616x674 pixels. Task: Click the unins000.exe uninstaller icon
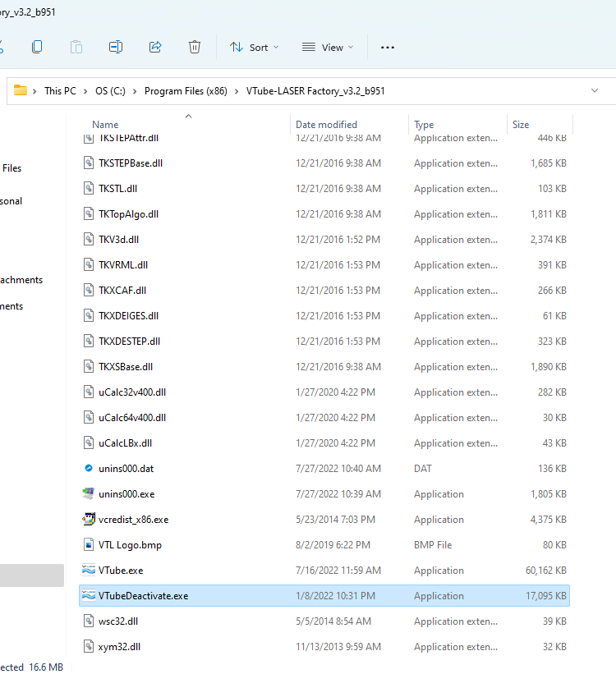point(90,494)
